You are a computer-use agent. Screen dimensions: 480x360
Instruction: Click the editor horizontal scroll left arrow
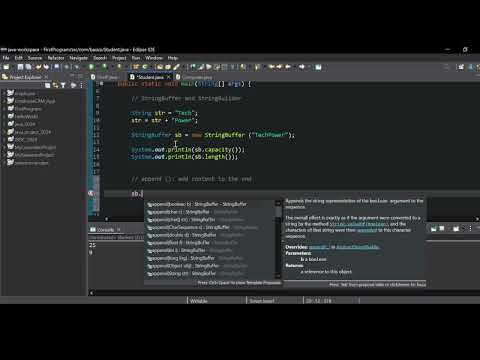106,219
